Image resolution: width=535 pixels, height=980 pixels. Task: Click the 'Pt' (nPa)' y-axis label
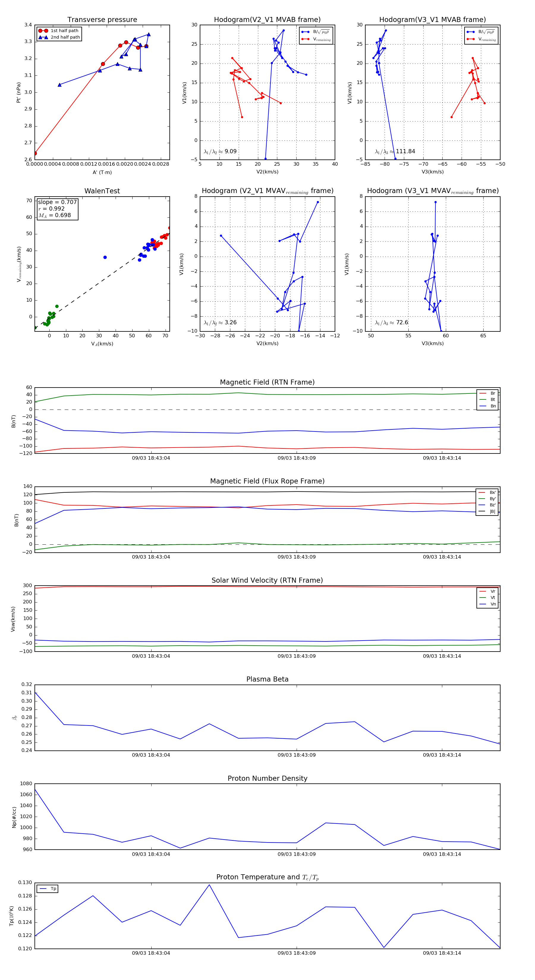[18, 92]
